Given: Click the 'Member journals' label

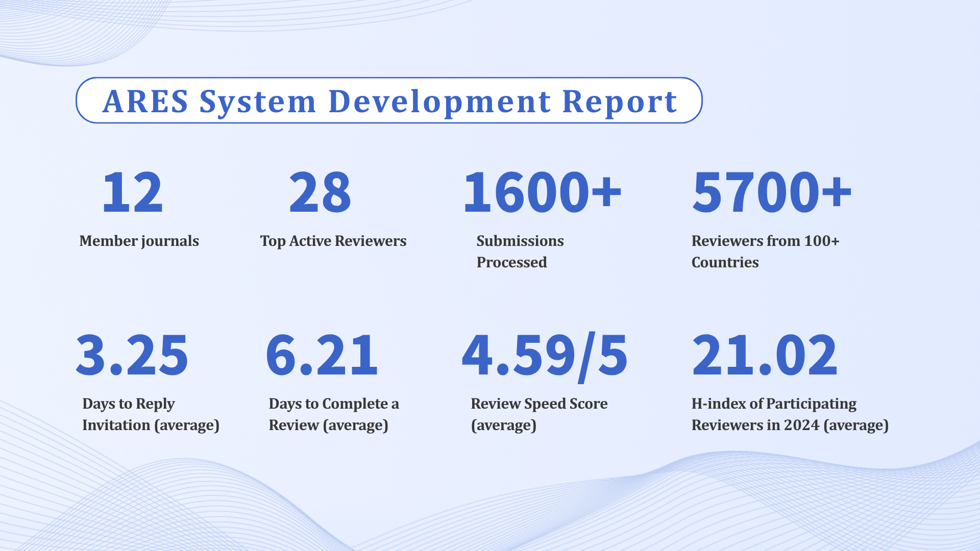Looking at the screenshot, I should point(139,241).
